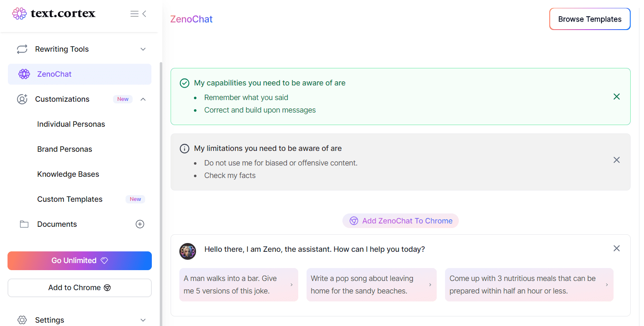Screen dimensions: 644x326
Task: Create new document via the plus icon
Action: [140, 224]
